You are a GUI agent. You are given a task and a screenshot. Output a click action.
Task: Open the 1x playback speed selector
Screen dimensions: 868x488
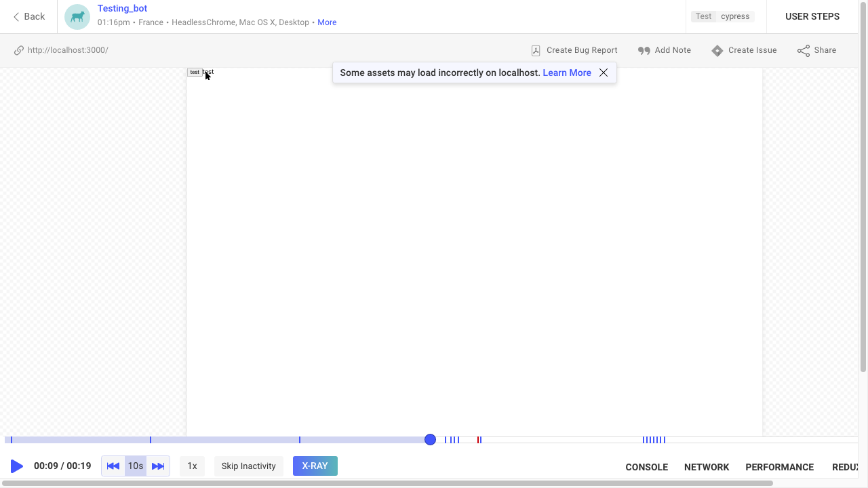click(x=192, y=466)
